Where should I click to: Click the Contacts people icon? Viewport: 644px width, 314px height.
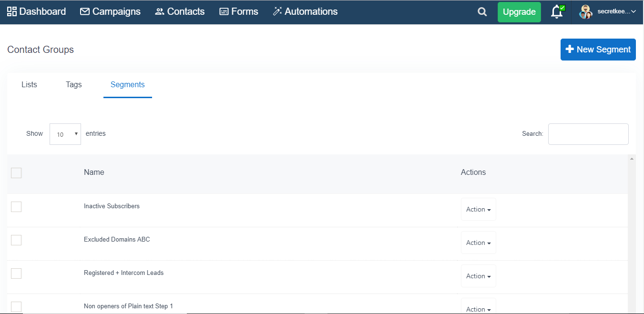(x=160, y=11)
